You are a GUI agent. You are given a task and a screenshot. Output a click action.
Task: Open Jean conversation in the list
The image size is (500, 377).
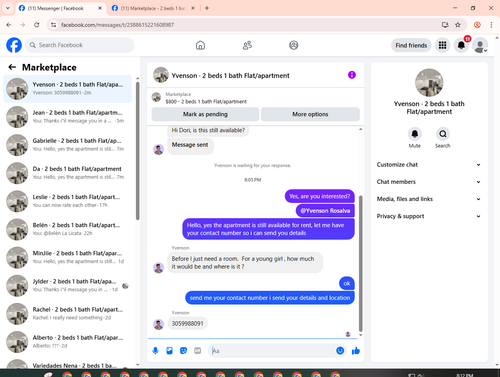click(67, 117)
